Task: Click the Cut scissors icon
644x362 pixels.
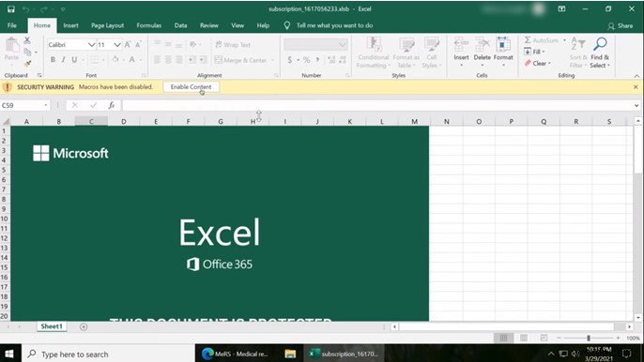Action: (27, 40)
